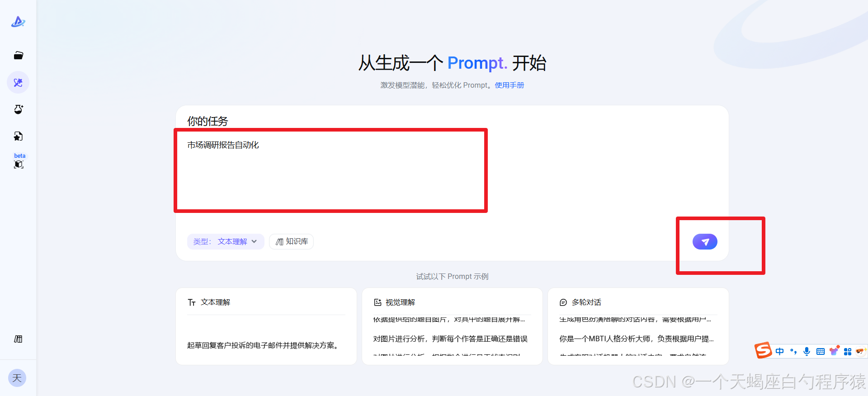Click the example "对图片进行分析，判断每个作答是正确还是错误"

click(x=450, y=339)
